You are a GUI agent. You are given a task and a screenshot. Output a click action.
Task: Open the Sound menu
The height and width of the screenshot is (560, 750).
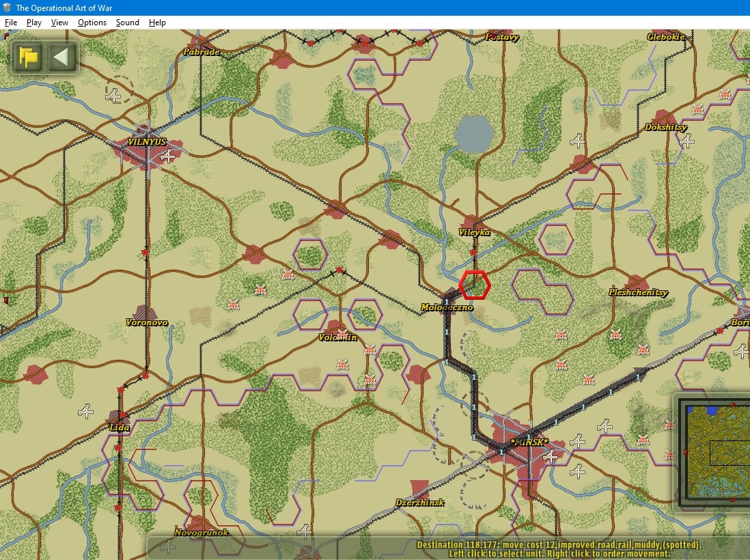pos(127,23)
